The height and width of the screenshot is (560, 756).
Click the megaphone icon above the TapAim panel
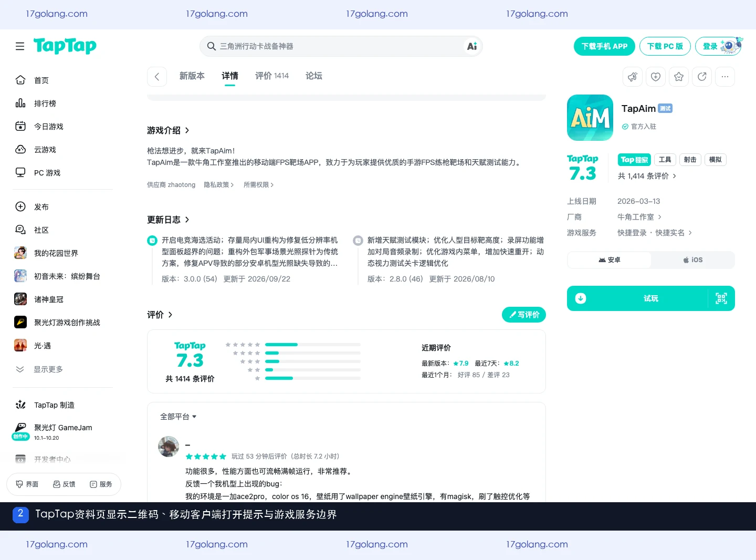coord(633,77)
